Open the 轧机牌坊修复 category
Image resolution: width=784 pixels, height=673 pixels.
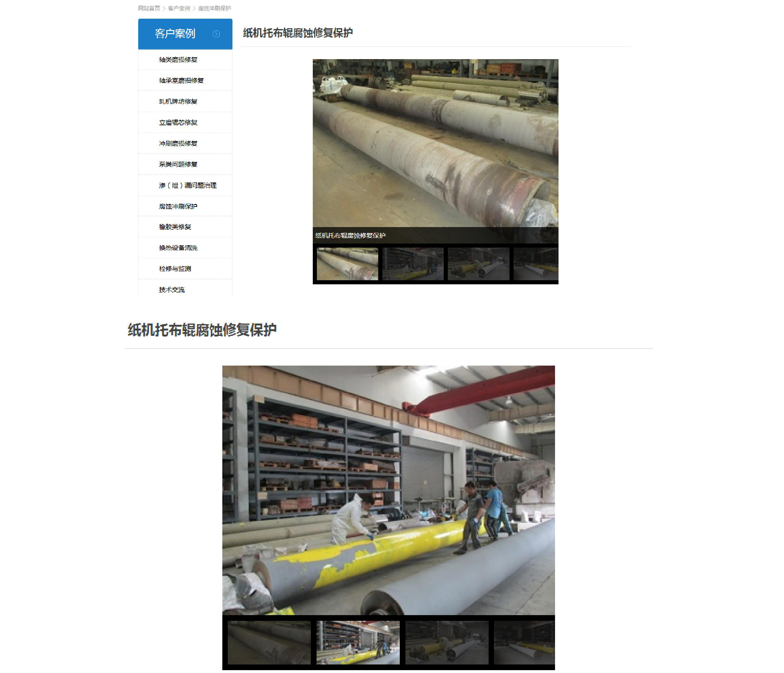click(x=178, y=102)
